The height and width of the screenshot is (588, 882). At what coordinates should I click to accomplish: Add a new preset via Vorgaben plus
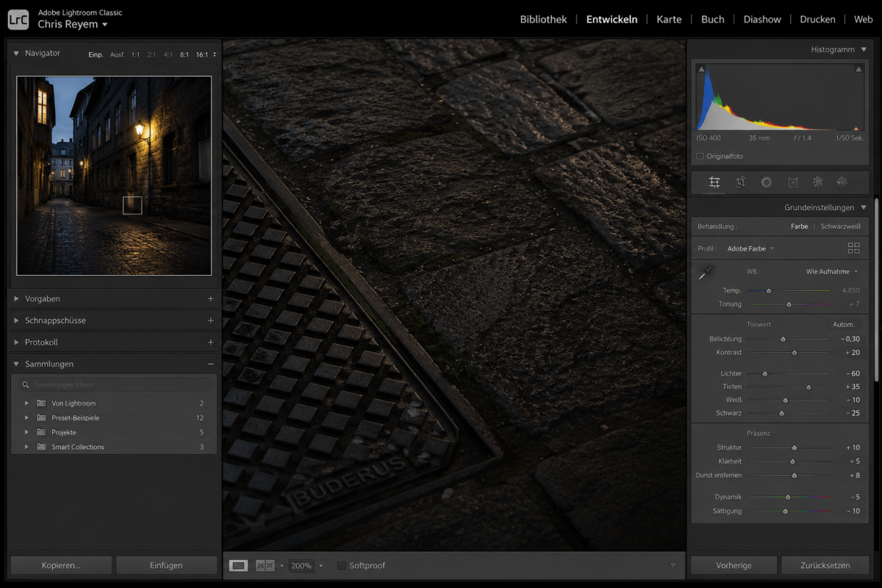click(x=210, y=298)
